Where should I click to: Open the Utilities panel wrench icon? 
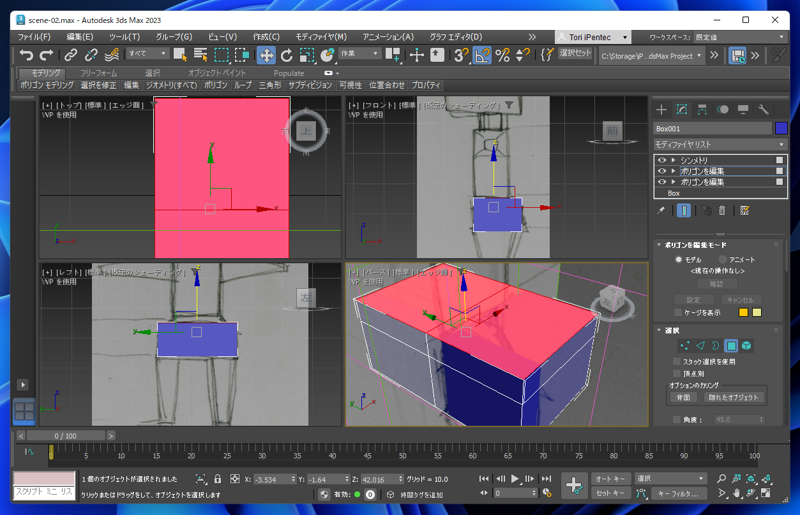(763, 109)
